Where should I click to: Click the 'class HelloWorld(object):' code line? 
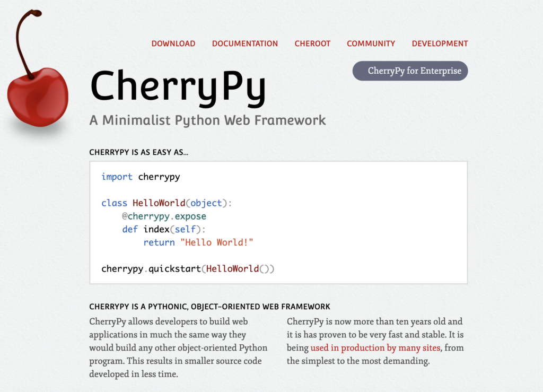tap(167, 203)
